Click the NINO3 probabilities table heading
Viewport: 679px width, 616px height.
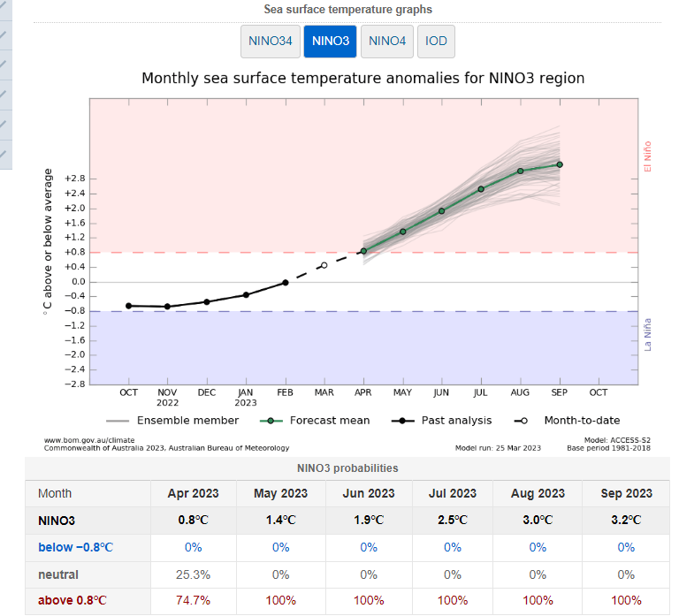click(347, 468)
